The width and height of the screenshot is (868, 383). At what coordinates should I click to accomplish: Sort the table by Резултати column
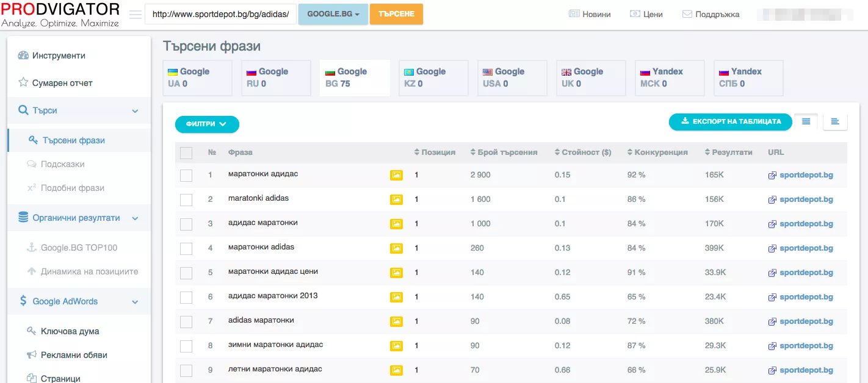pos(728,152)
